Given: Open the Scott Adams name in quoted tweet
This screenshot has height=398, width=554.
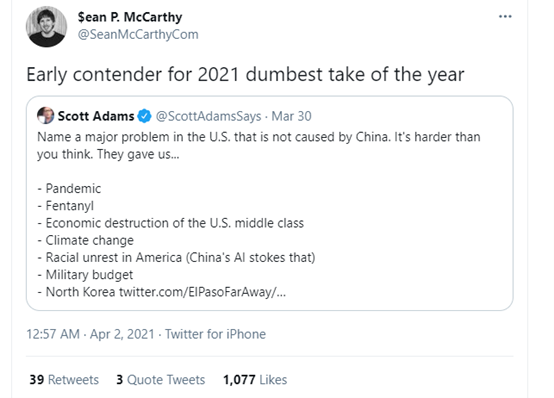Looking at the screenshot, I should (x=96, y=116).
